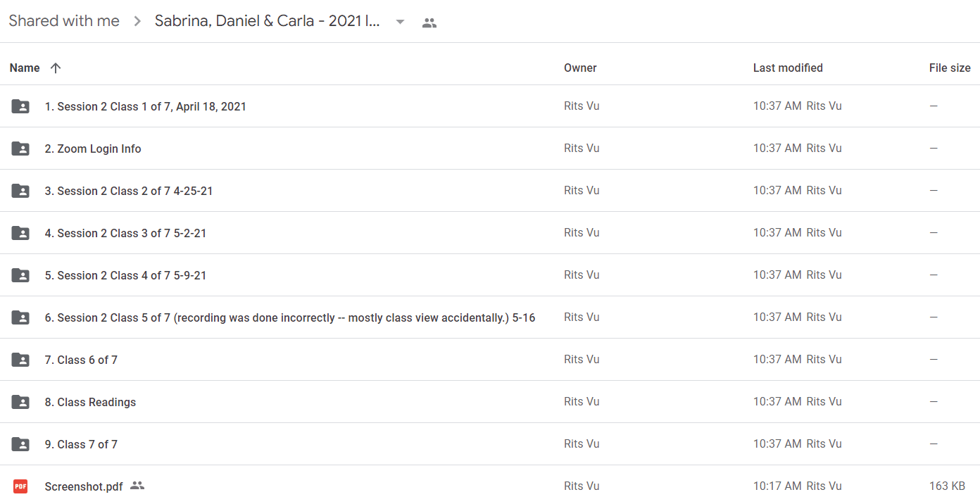Click the shared folder icon for Zoom Login Info
This screenshot has height=504, width=980.
click(x=20, y=149)
